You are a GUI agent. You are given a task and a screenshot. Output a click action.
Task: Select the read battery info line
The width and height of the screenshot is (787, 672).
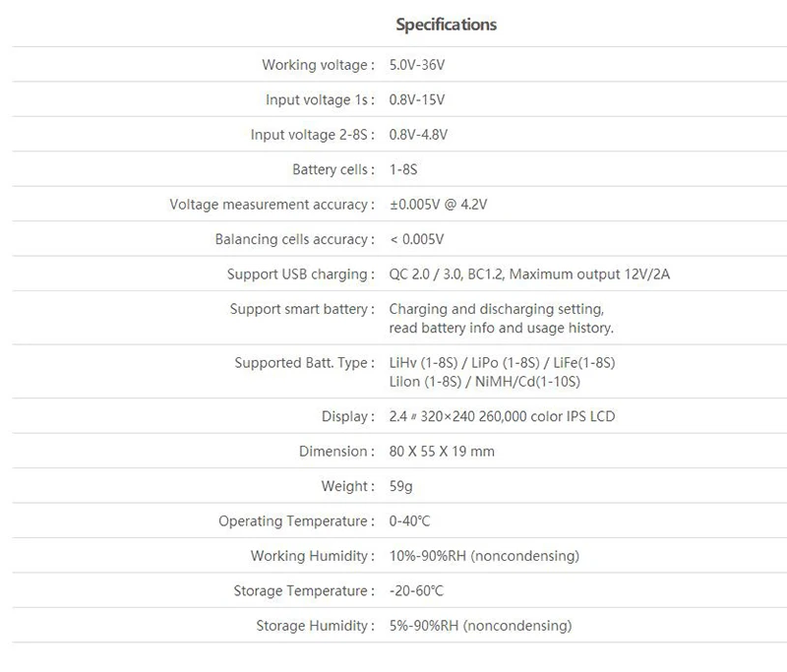[502, 328]
